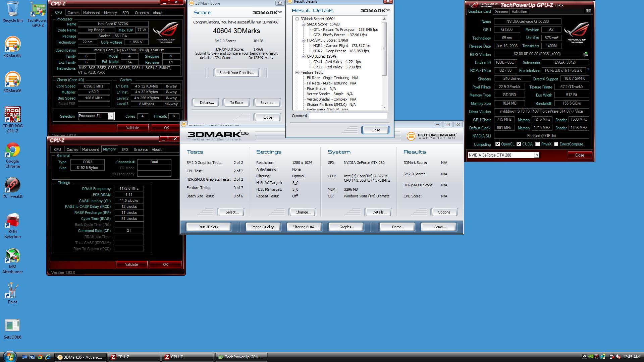This screenshot has width=644, height=362.
Task: Click the GPU-Z screenshot camera icon
Action: pos(588,11)
